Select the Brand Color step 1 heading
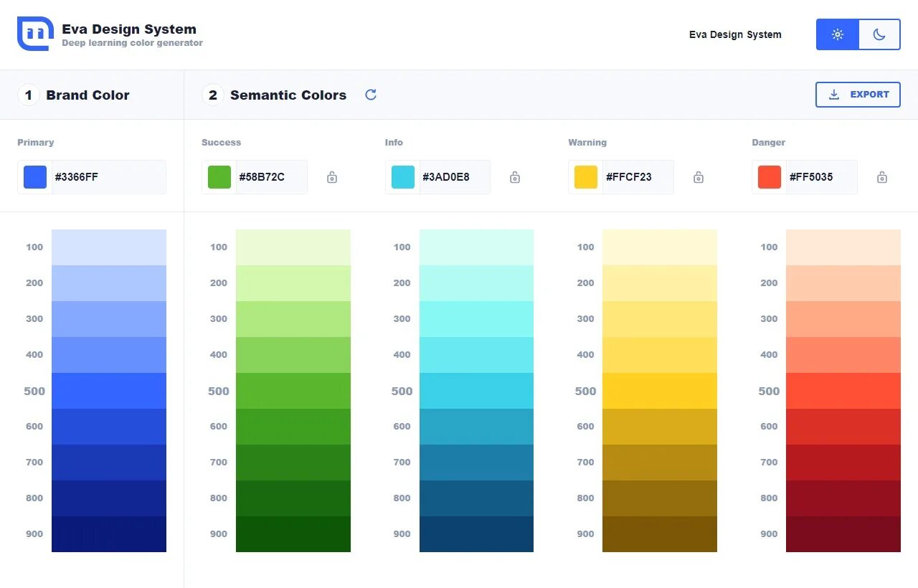This screenshot has height=588, width=918. coord(87,95)
